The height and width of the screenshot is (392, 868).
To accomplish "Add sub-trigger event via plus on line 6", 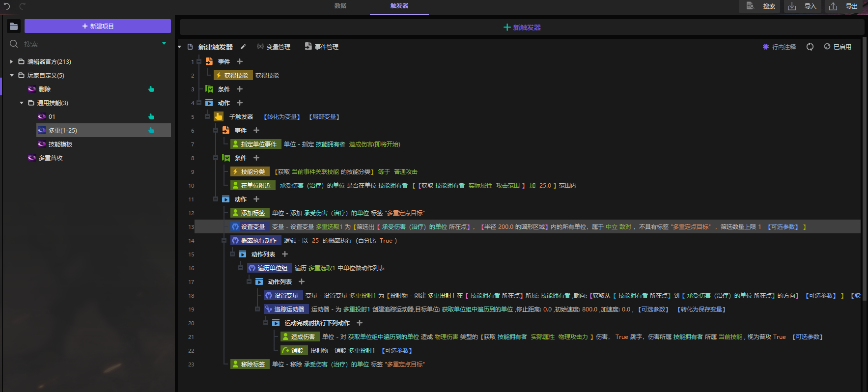I will pyautogui.click(x=256, y=130).
